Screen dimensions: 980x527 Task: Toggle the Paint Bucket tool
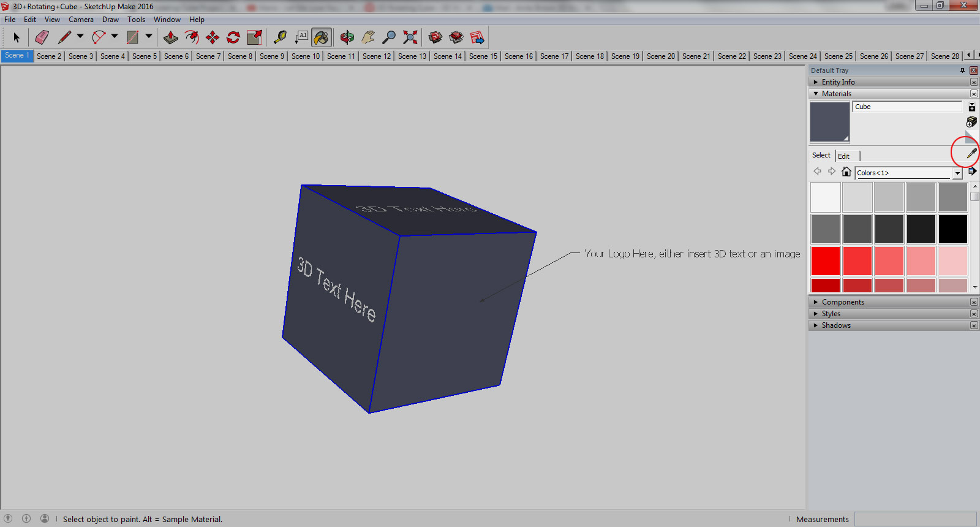pyautogui.click(x=321, y=38)
